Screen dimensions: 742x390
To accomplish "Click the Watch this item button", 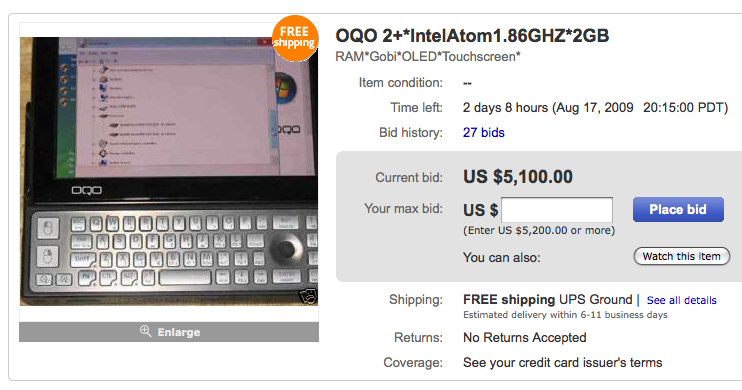I will pyautogui.click(x=681, y=257).
